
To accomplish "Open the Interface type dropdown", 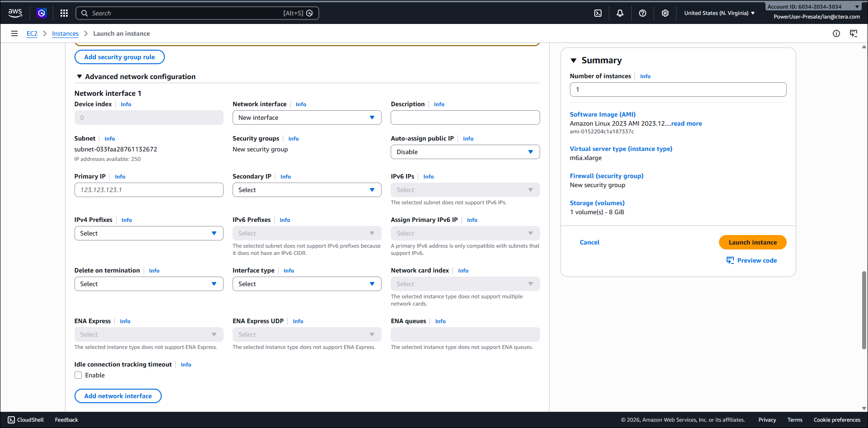I will click(307, 284).
